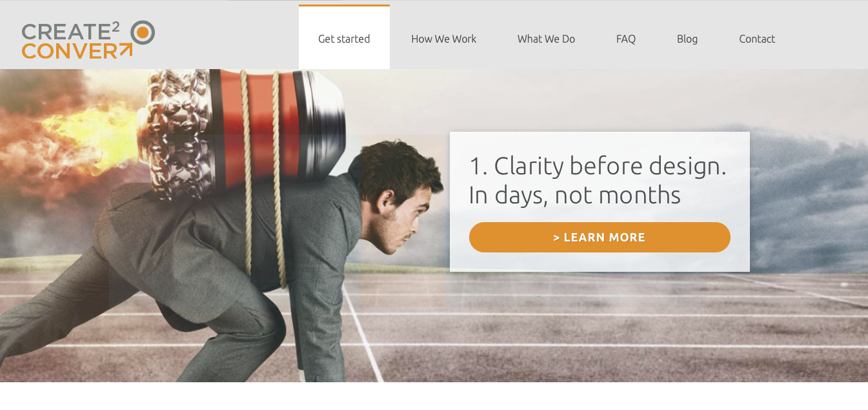Click the orange CONVERT logo wordmark
Image resolution: width=868 pixels, height=410 pixels.
[x=77, y=51]
